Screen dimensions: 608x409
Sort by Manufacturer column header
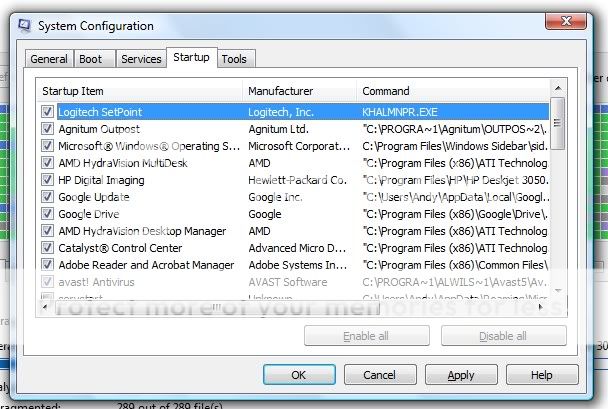pyautogui.click(x=300, y=91)
